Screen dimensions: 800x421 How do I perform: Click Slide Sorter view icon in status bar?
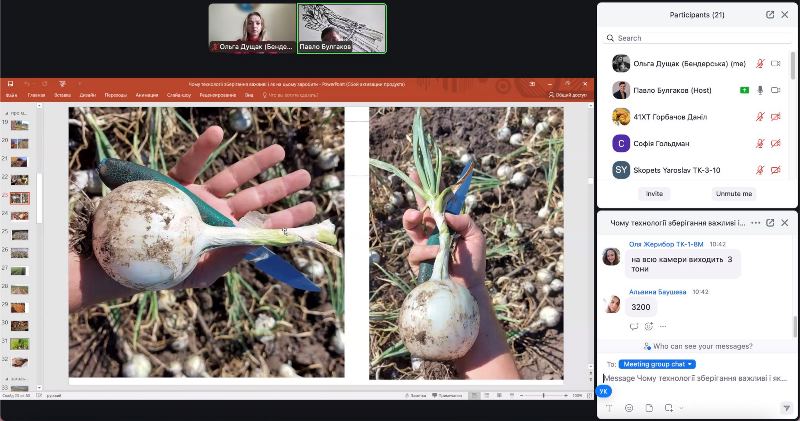(487, 395)
